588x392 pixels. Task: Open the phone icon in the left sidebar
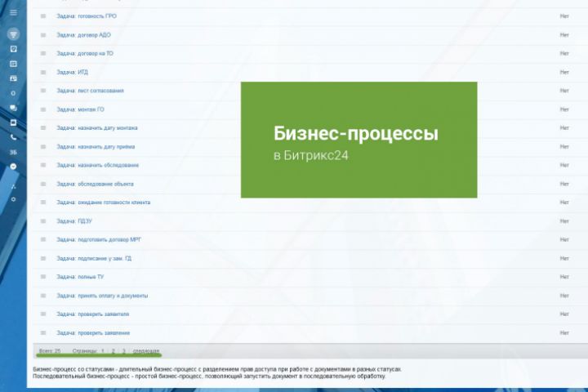pos(13,137)
